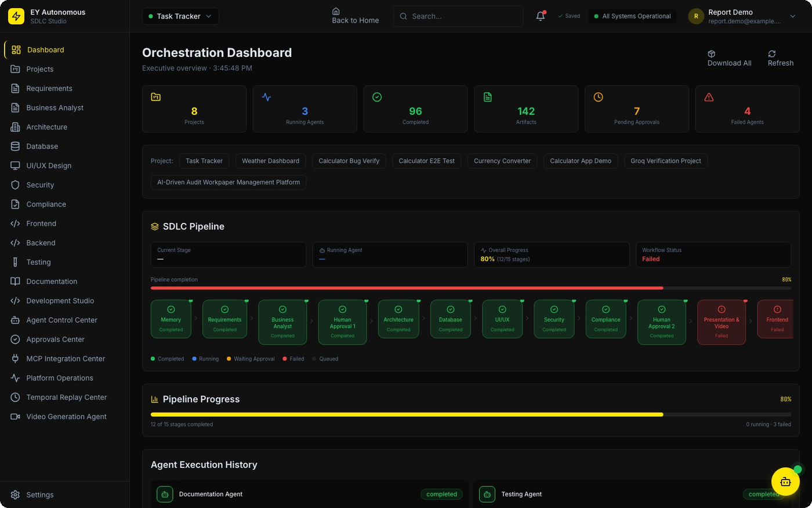Click the Running Agents stat card
Screen dimensions: 812x508
click(x=305, y=109)
